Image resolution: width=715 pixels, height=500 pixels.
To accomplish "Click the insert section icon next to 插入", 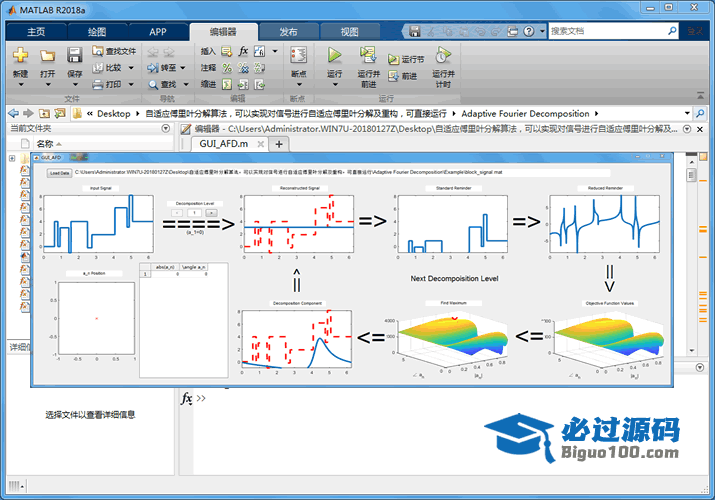I will (227, 51).
